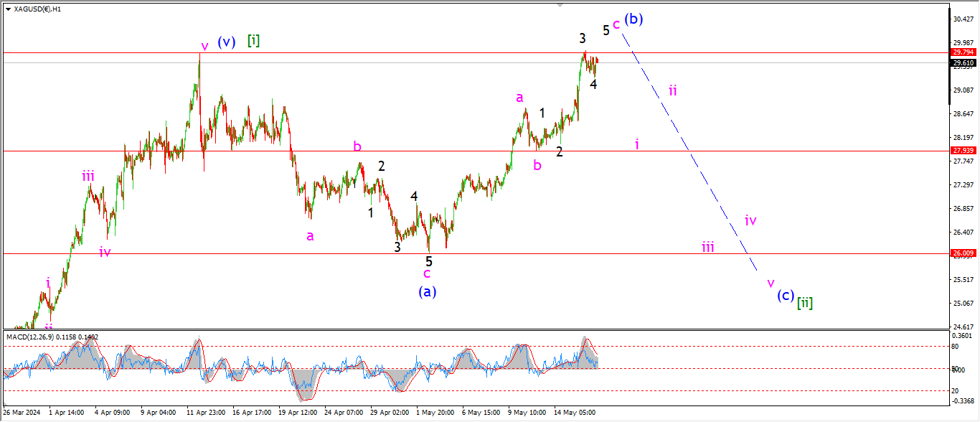This screenshot has width=980, height=422.
Task: Select the green [ii] wave label
Action: pos(804,302)
